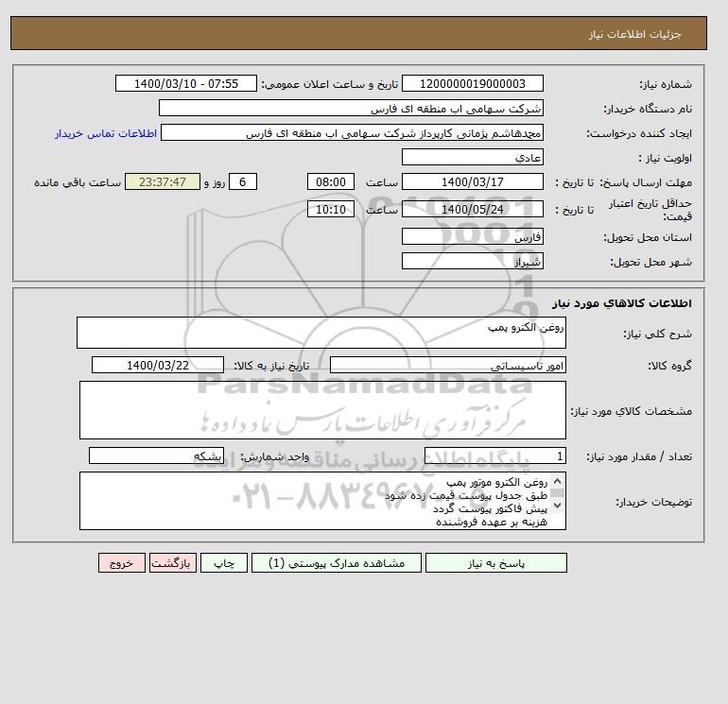
Task: Click the مشخصات کالای مورد نیاز text area
Action: pyautogui.click(x=322, y=410)
